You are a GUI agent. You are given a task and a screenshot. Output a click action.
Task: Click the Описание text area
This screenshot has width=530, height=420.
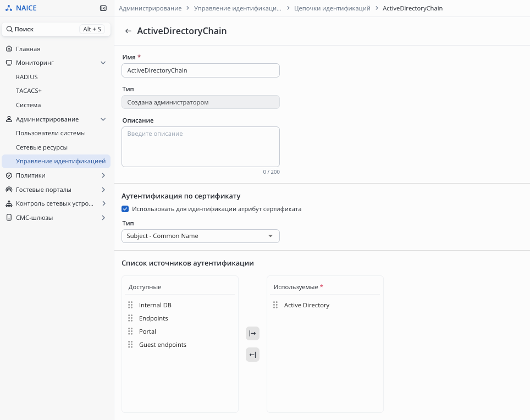(x=200, y=147)
